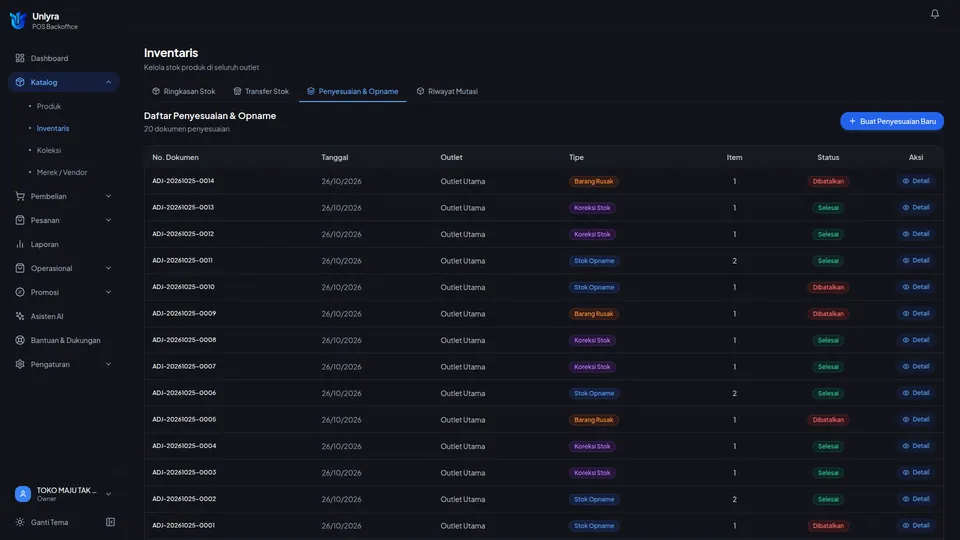Screen dimensions: 960x540
Task: Expand the Pengaturan menu chevron
Action: (x=108, y=364)
